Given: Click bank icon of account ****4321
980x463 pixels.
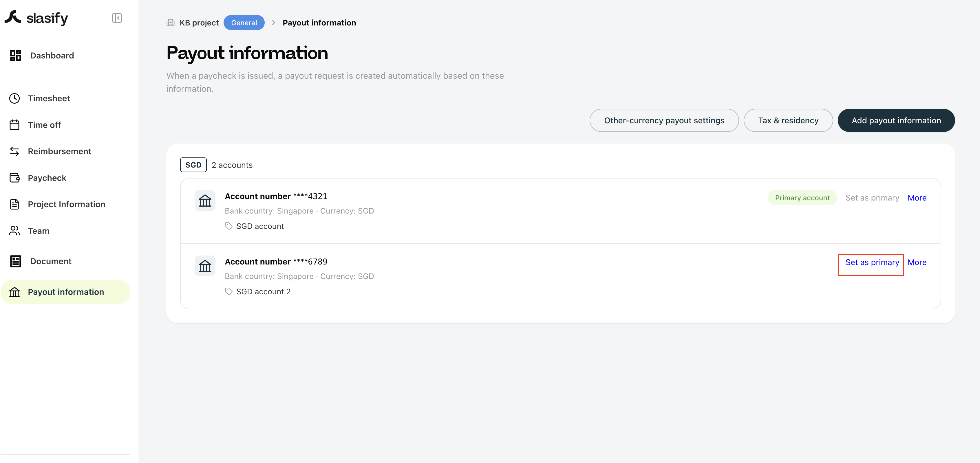Looking at the screenshot, I should point(205,200).
